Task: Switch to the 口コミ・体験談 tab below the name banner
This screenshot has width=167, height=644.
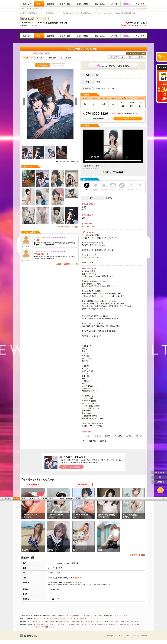Action: click(66, 57)
